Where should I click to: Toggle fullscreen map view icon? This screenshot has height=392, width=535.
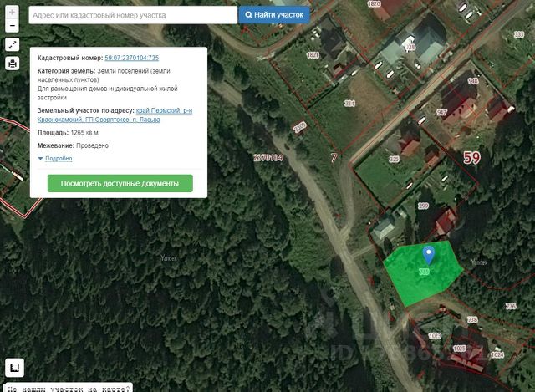(x=13, y=44)
